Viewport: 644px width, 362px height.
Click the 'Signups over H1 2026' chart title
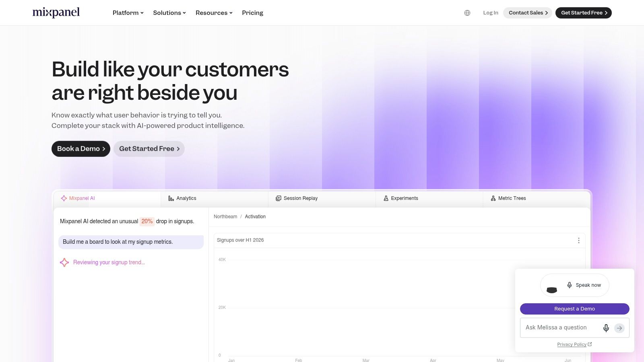(x=240, y=240)
